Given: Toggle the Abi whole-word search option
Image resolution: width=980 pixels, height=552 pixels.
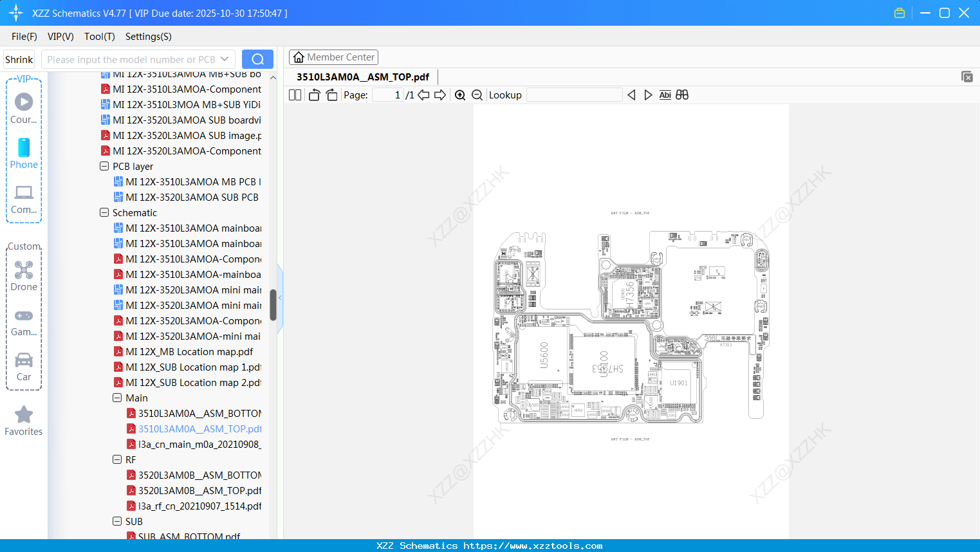Looking at the screenshot, I should tap(665, 95).
